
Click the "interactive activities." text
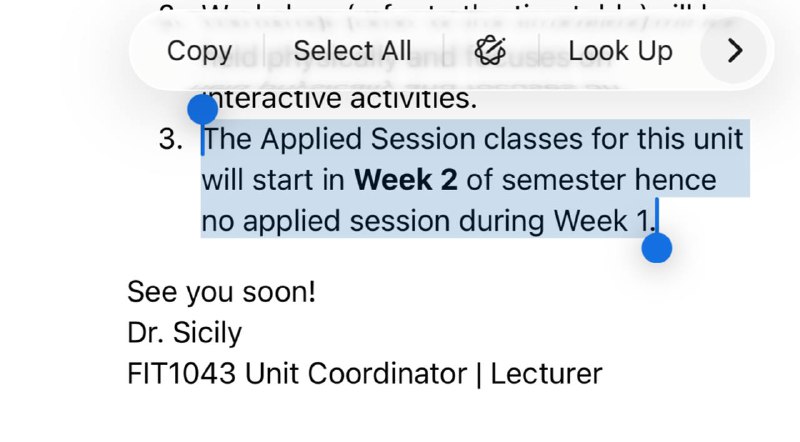340,99
